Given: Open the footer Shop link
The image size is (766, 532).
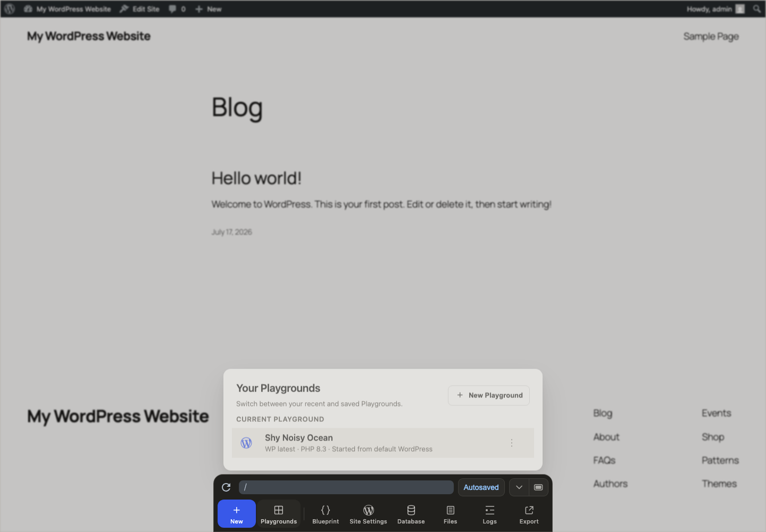Looking at the screenshot, I should [713, 437].
